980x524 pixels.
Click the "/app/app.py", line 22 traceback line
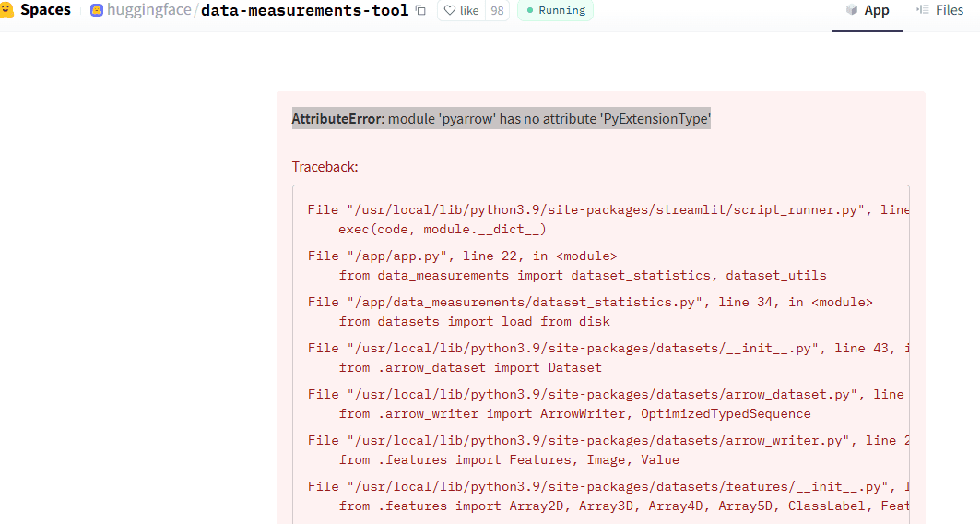(x=462, y=256)
